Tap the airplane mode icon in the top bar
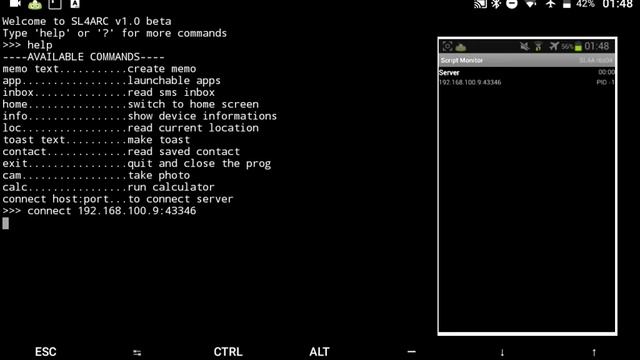Image resolution: width=640 pixels, height=360 pixels. 551,4
